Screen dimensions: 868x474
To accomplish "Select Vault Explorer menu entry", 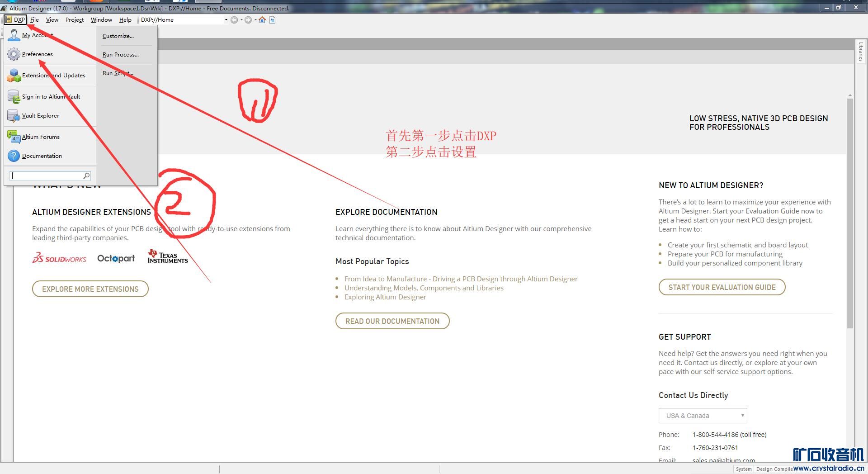I will point(41,116).
